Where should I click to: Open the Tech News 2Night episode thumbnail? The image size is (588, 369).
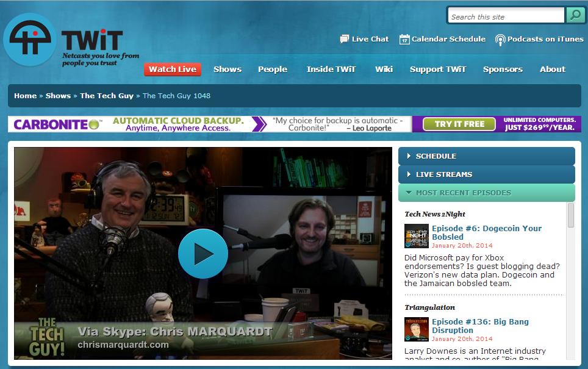point(416,236)
